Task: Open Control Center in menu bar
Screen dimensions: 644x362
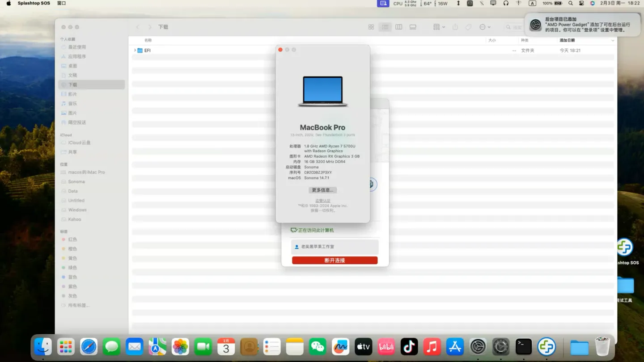Action: pos(581,3)
